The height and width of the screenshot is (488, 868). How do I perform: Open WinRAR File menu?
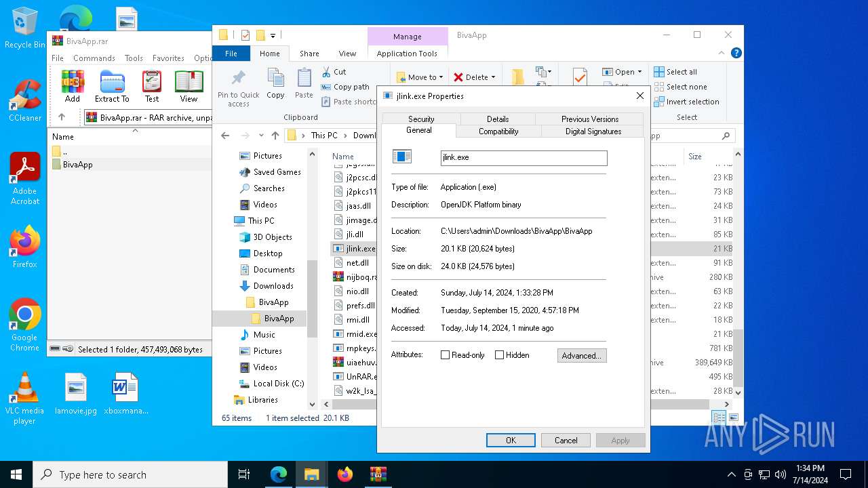tap(58, 58)
